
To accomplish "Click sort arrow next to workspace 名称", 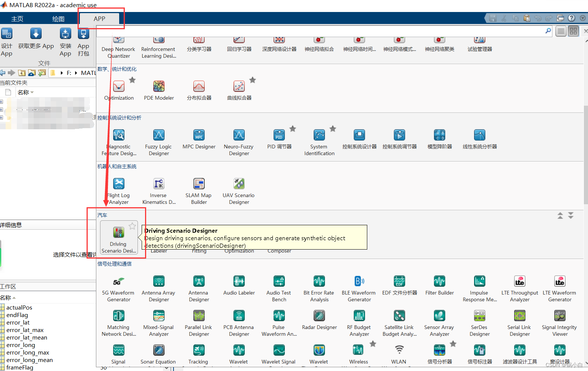I will (x=14, y=298).
